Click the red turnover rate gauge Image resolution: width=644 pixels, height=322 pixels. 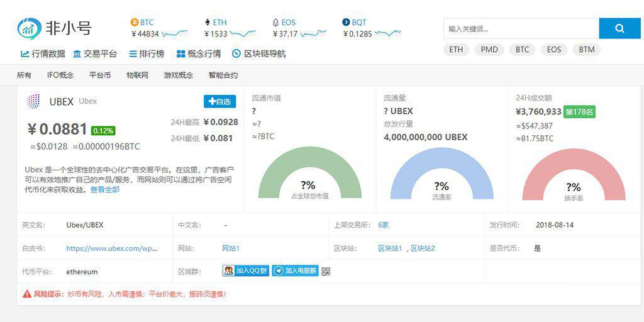pyautogui.click(x=574, y=175)
